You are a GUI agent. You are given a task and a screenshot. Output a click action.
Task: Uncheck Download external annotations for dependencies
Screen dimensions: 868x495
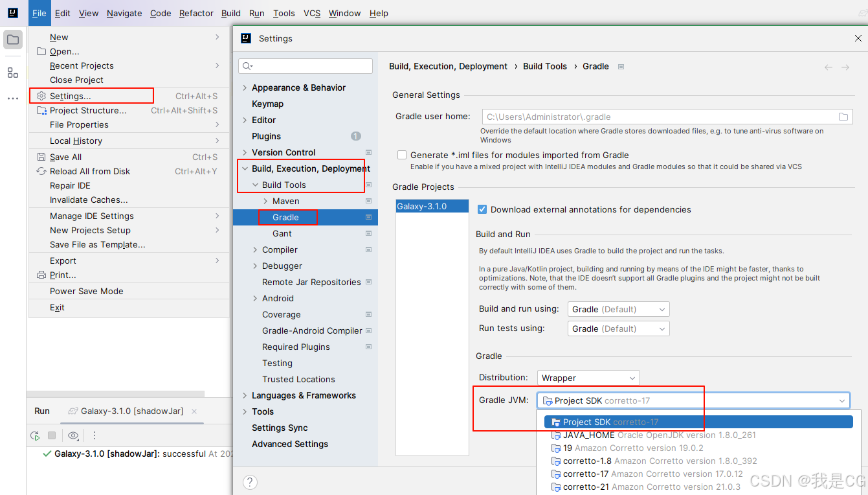tap(482, 209)
